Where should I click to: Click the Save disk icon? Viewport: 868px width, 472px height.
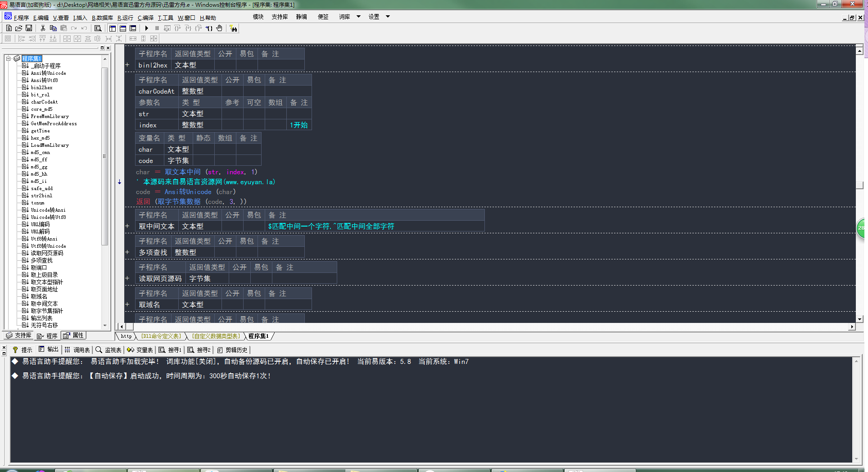pos(29,28)
